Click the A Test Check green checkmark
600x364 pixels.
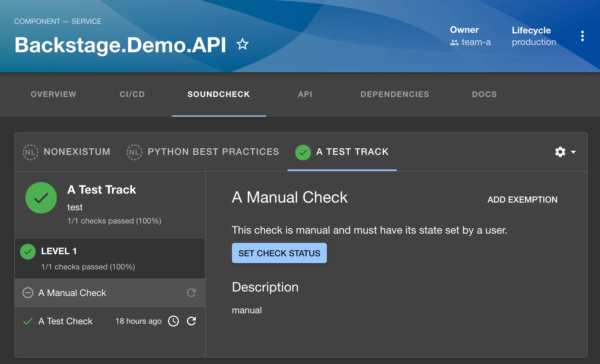[28, 321]
